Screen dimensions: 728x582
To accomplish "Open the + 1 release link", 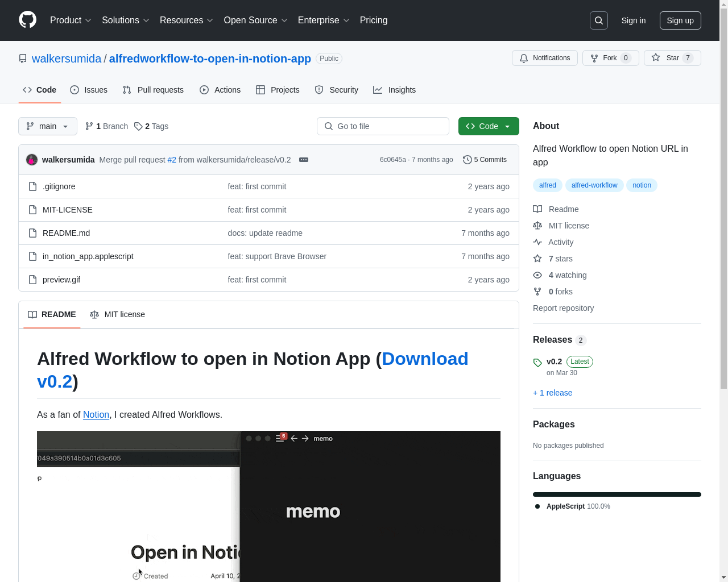I will coord(552,393).
